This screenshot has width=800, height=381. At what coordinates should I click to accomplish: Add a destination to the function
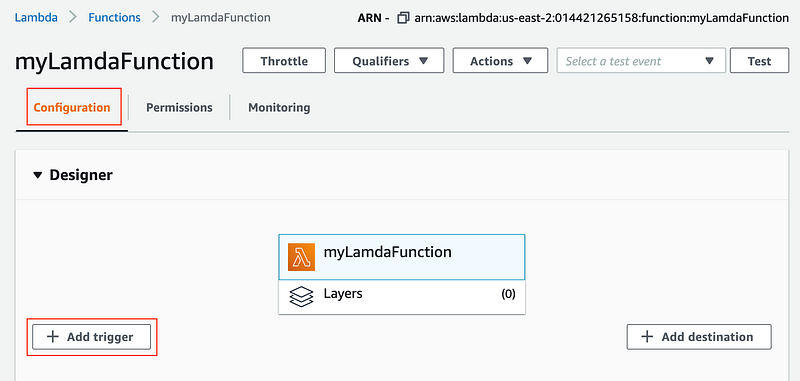pyautogui.click(x=699, y=337)
